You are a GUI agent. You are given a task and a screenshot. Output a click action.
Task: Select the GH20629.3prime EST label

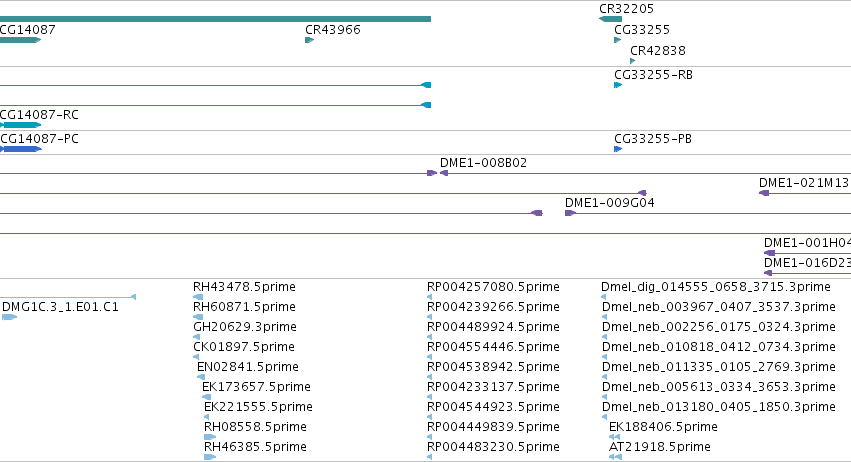point(245,327)
